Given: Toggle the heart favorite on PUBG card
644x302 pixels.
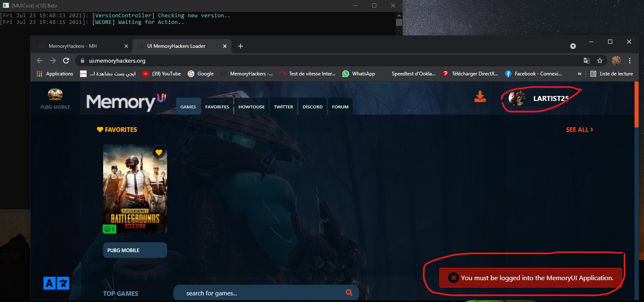Looking at the screenshot, I should pos(159,152).
